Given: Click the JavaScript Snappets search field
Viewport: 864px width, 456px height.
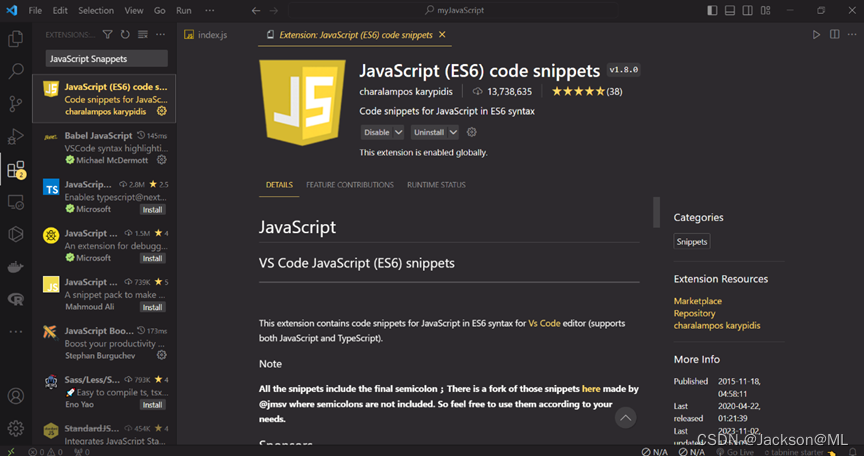Looking at the screenshot, I should (x=106, y=59).
